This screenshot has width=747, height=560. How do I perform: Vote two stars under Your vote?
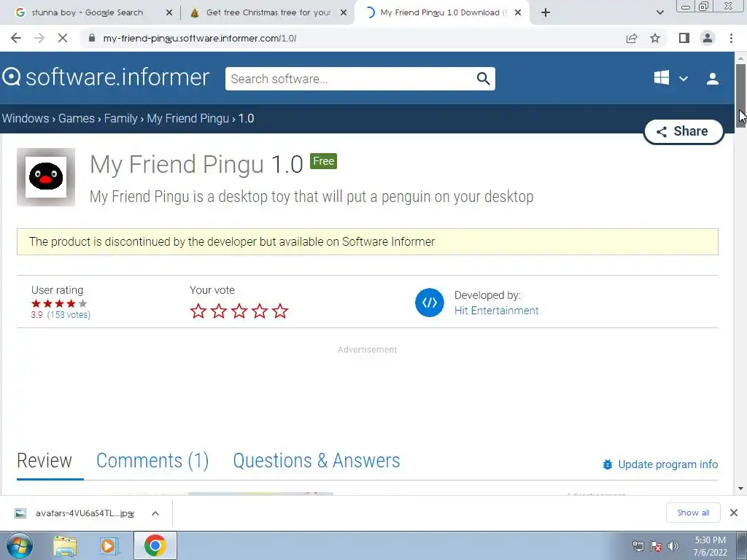click(x=219, y=311)
